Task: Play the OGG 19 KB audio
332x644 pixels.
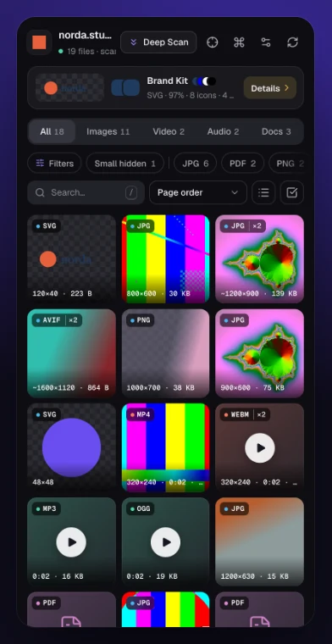Action: click(x=165, y=542)
